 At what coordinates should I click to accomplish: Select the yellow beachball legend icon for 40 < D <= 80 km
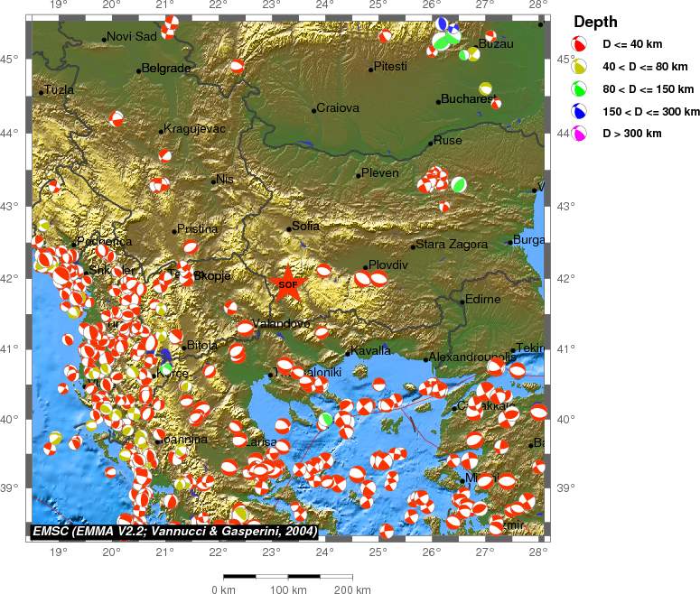(x=579, y=66)
